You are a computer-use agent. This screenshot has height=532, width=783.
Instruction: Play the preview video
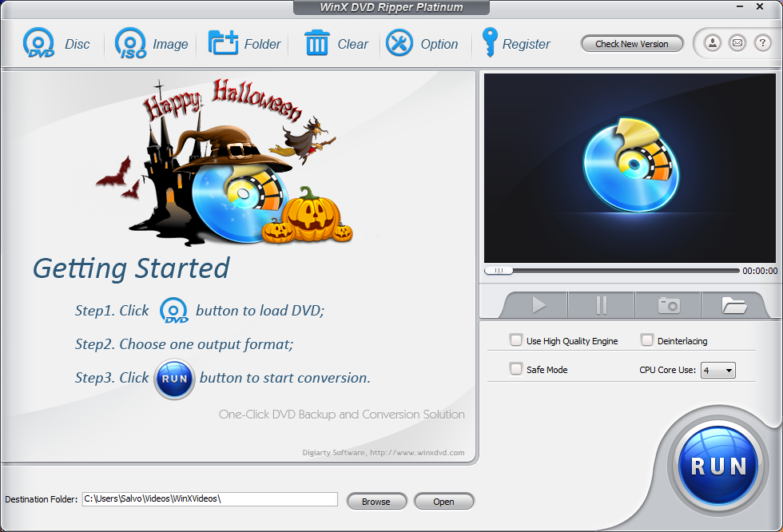(x=539, y=305)
